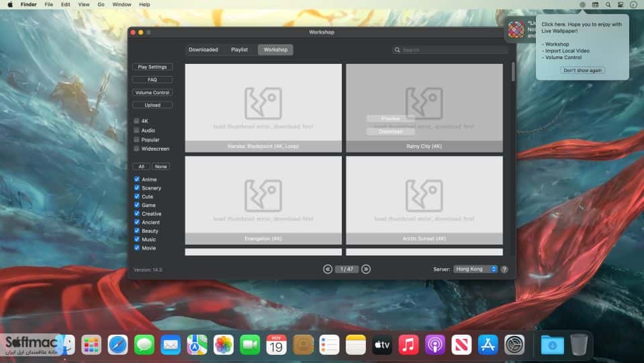Open Trash from the Dock
644x363 pixels.
pyautogui.click(x=579, y=345)
